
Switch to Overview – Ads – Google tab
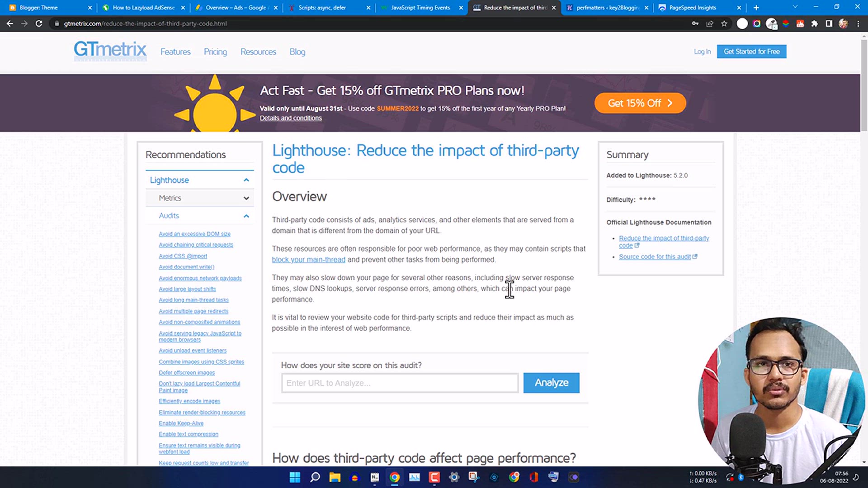tap(236, 8)
